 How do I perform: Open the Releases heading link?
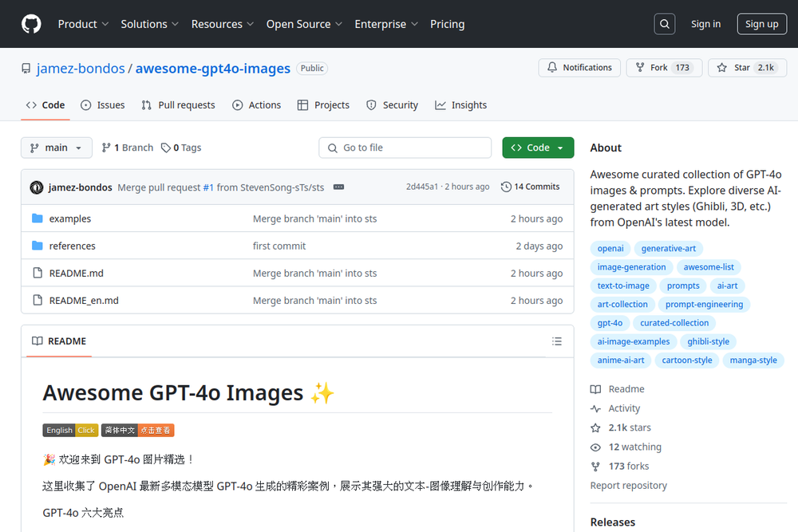(x=613, y=522)
